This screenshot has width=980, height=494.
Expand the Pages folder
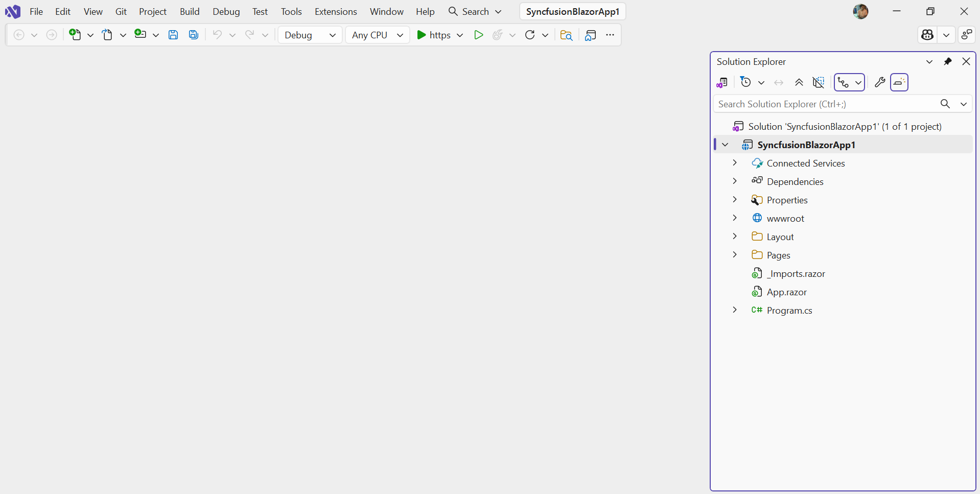point(735,254)
